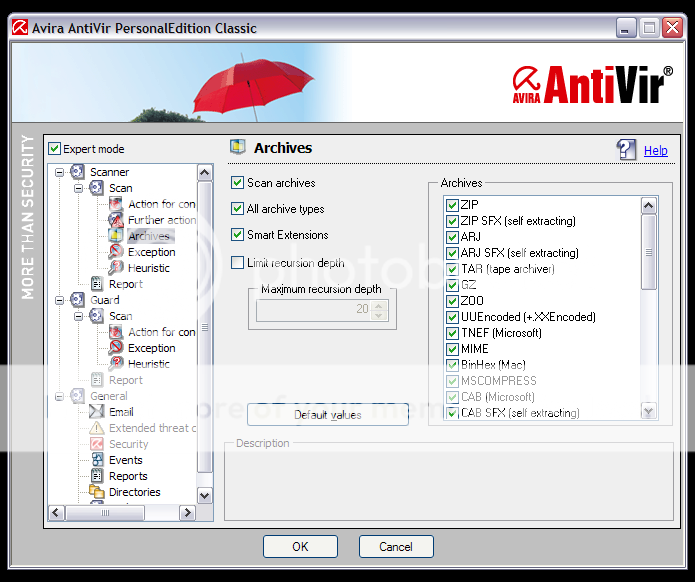Collapse the Scanner tree node
The height and width of the screenshot is (582, 695).
pyautogui.click(x=59, y=172)
